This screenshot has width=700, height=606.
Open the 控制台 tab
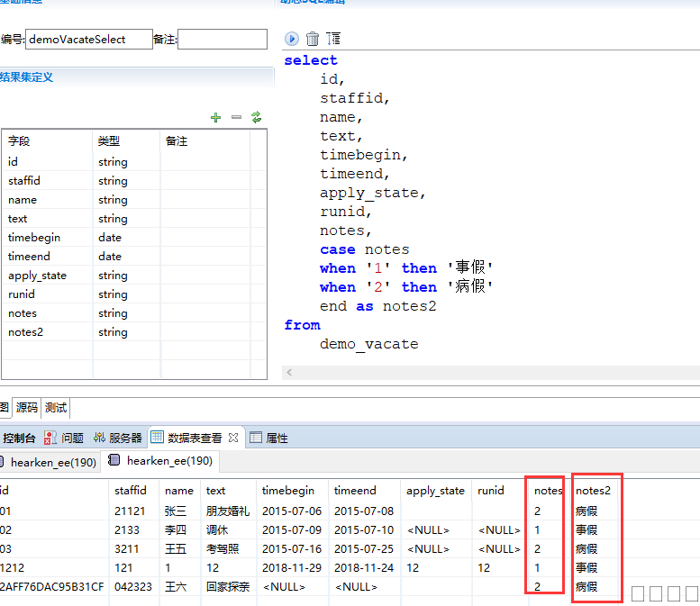19,439
